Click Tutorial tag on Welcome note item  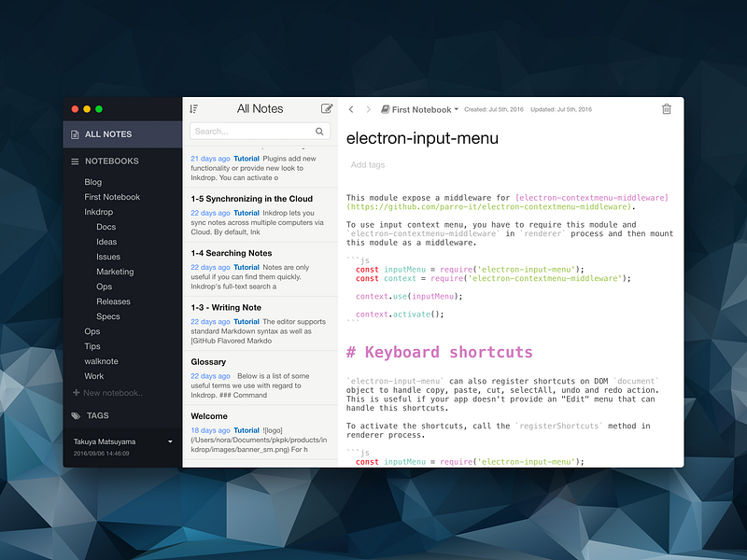(247, 430)
